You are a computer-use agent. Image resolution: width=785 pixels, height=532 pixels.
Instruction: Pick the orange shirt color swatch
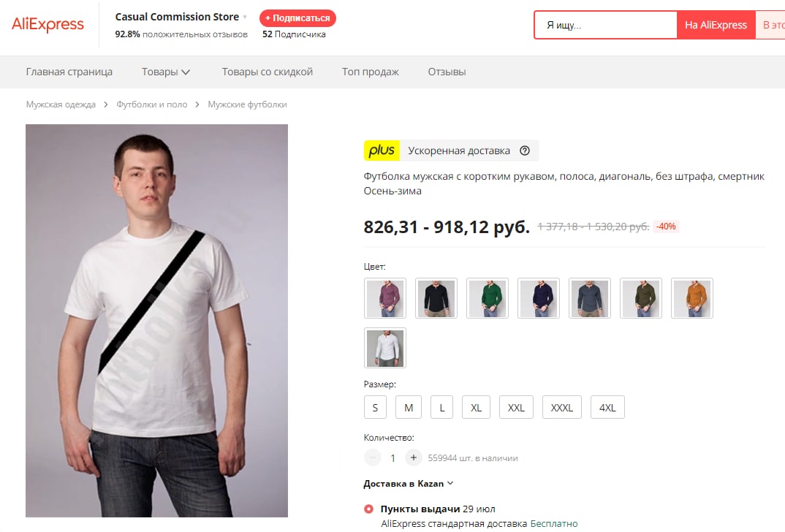(692, 298)
